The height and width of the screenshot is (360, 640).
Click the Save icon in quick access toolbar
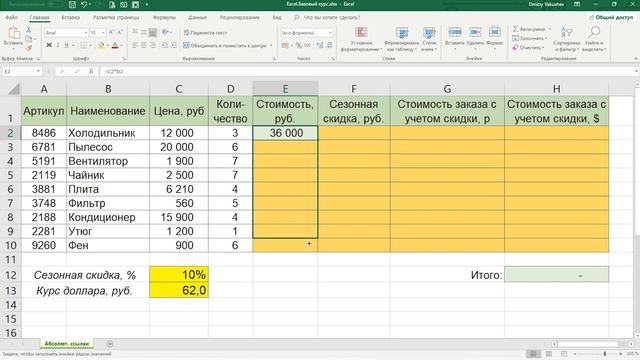72,4
